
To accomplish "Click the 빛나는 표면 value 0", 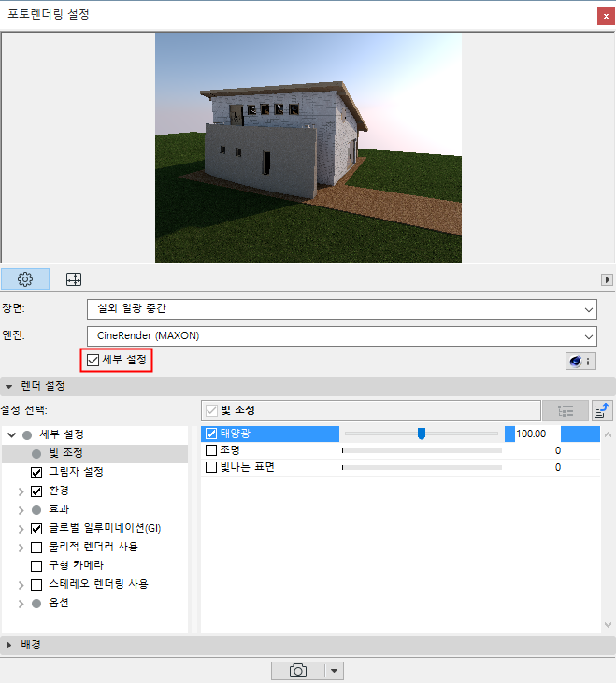I will coord(558,467).
